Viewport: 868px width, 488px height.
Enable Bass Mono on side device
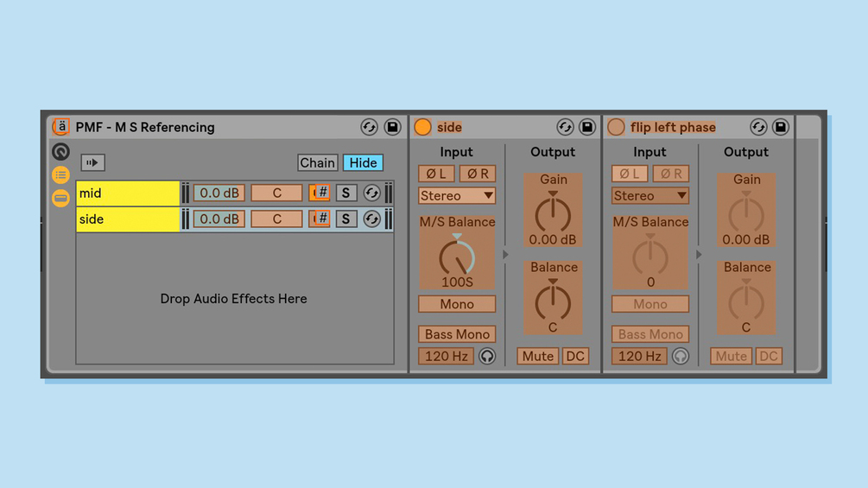(x=457, y=334)
